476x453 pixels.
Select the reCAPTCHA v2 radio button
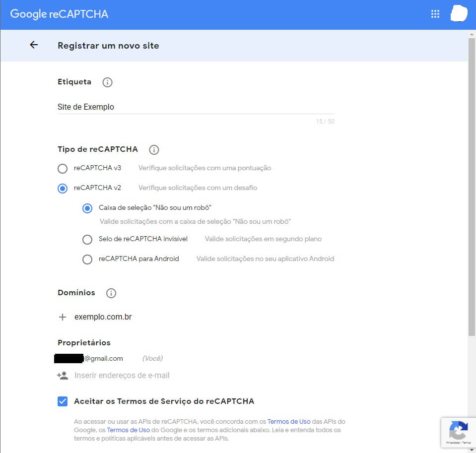point(63,189)
